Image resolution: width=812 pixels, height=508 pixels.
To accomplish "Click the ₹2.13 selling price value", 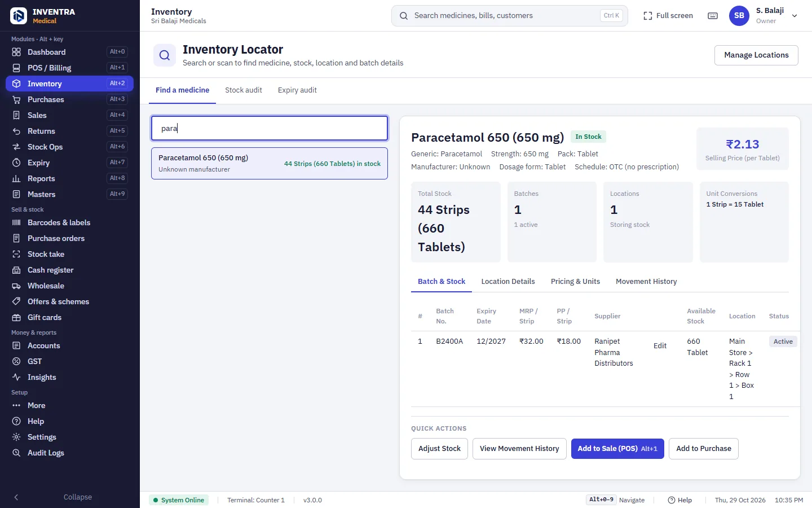I will click(742, 144).
